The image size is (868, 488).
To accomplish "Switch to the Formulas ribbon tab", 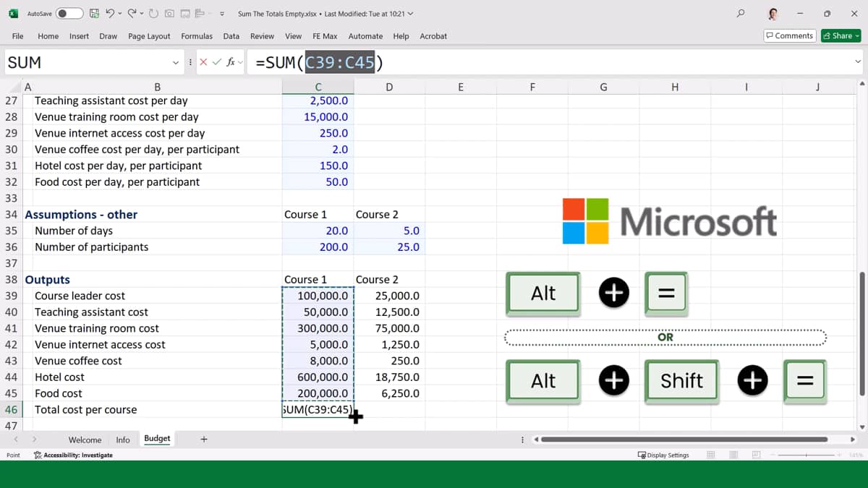I will click(197, 36).
